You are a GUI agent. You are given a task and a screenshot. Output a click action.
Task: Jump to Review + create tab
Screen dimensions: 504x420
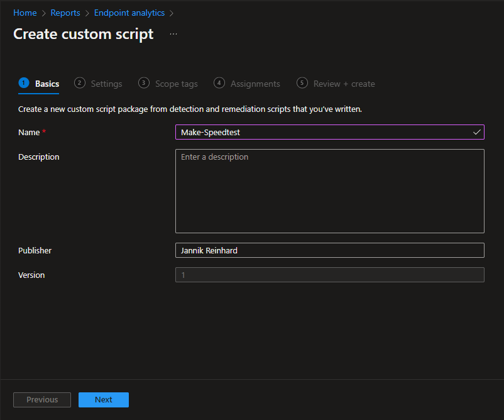[344, 84]
